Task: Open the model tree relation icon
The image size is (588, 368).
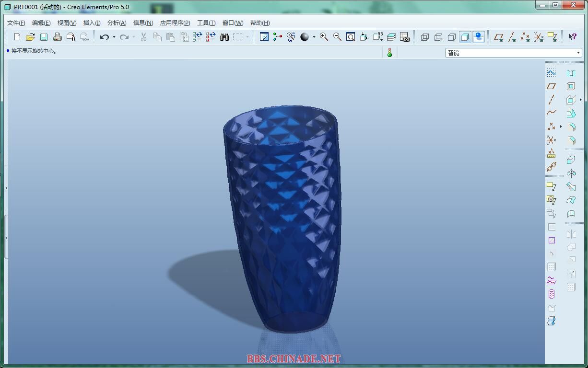Action: 277,37
